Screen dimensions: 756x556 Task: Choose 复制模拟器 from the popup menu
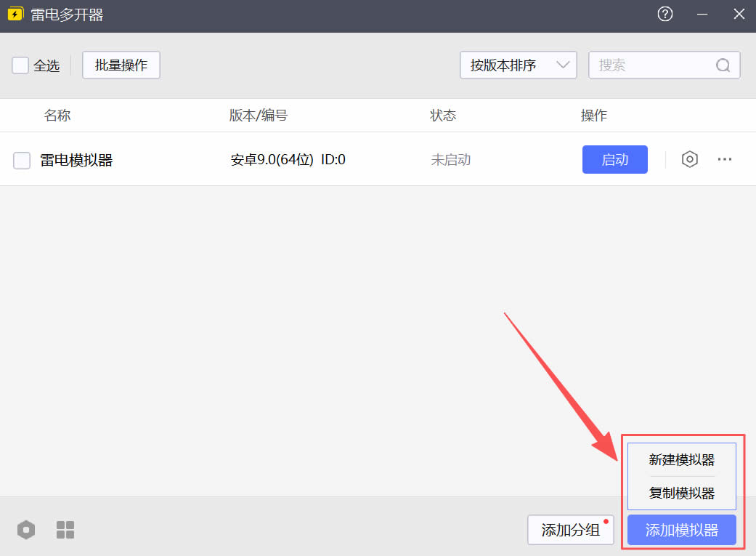tap(681, 493)
